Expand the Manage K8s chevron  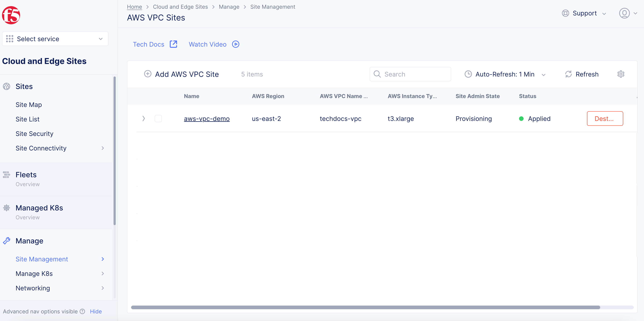(x=103, y=274)
